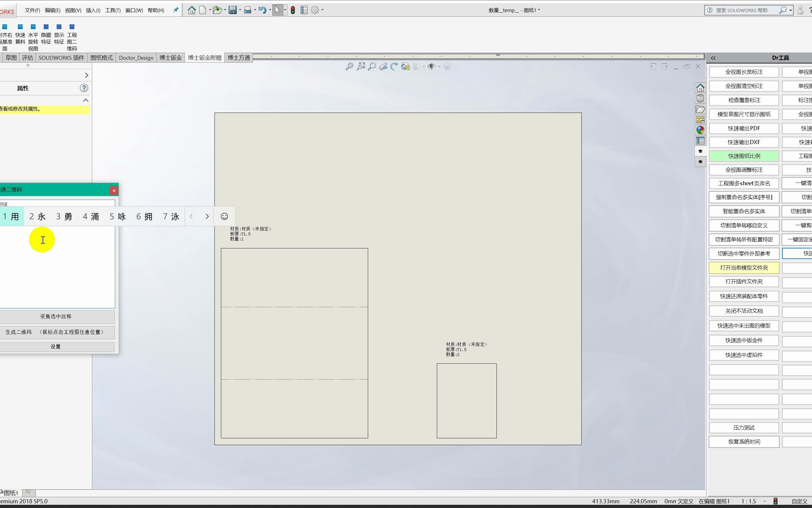Open help question mark in 属性 panel
Image resolution: width=812 pixels, height=508 pixels.
pos(84,88)
